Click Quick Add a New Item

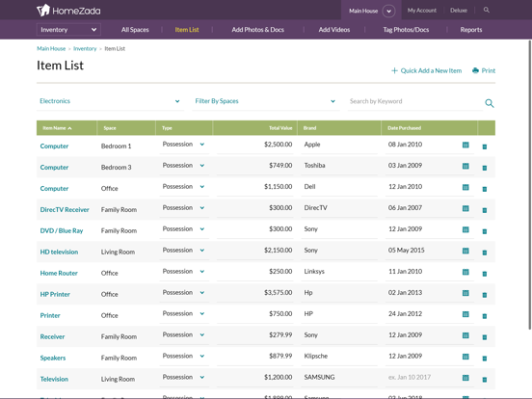click(427, 70)
